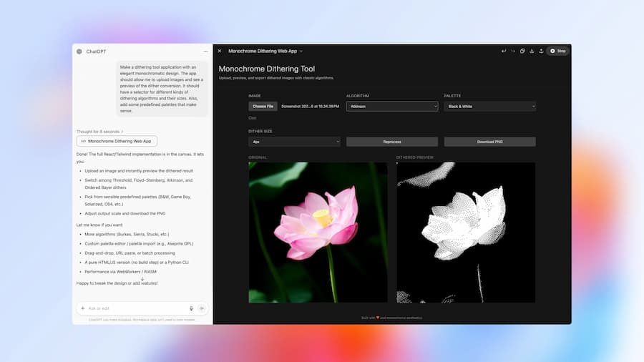The width and height of the screenshot is (644, 362).
Task: Click the microphone dictation icon
Action: [x=191, y=308]
